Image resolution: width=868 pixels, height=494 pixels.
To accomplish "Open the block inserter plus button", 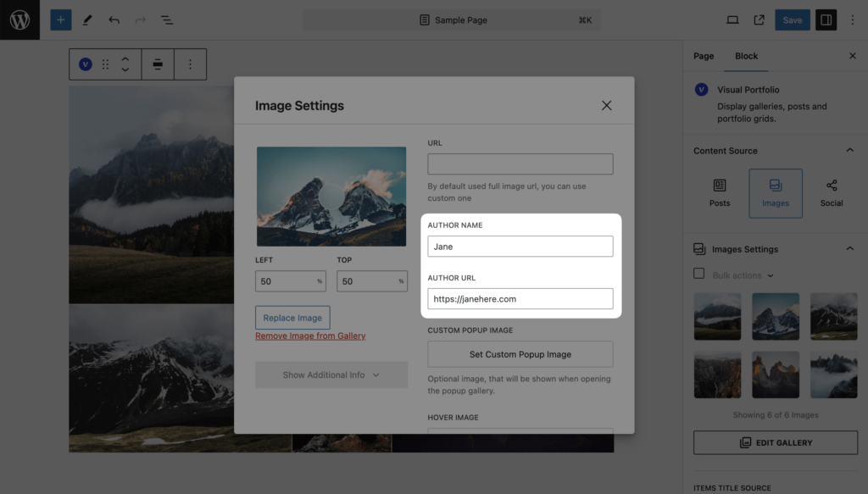I will tap(61, 20).
